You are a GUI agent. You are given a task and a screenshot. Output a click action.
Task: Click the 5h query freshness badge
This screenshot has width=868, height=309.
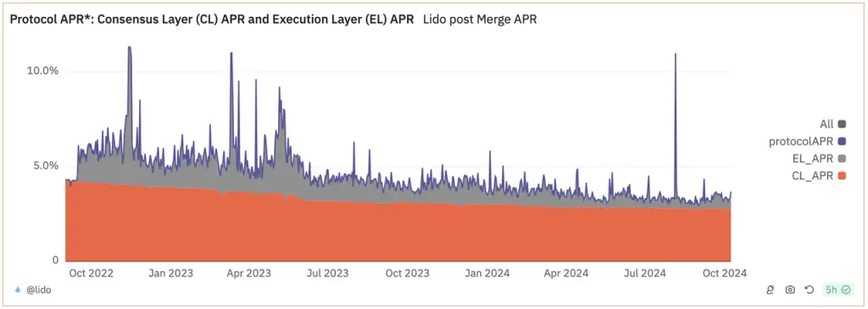click(838, 289)
